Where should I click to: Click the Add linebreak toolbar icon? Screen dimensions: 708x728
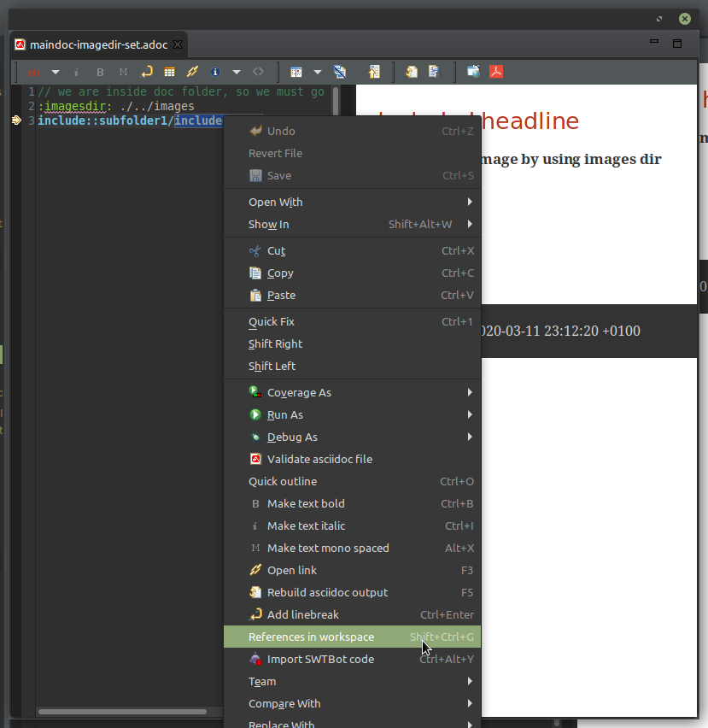(x=145, y=72)
